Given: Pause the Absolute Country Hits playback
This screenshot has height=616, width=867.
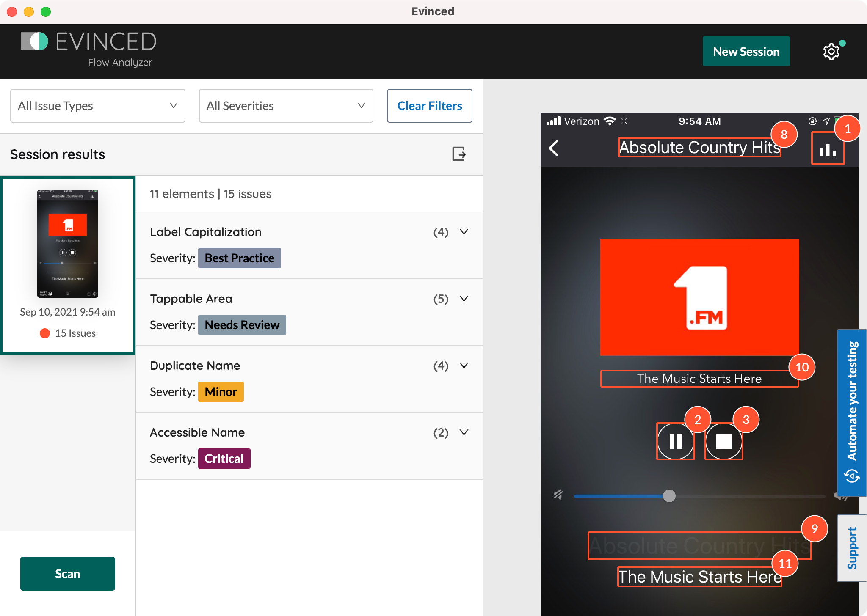Looking at the screenshot, I should coord(675,441).
